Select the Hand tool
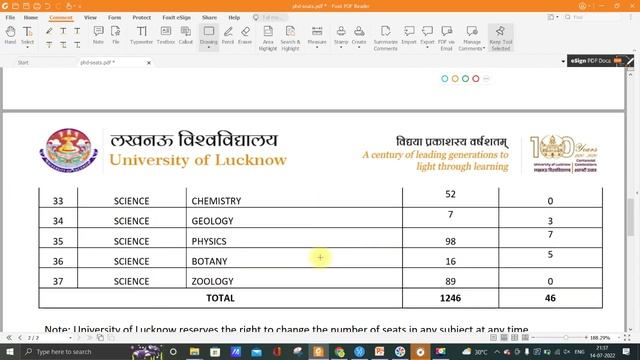640x360 pixels. (x=10, y=35)
